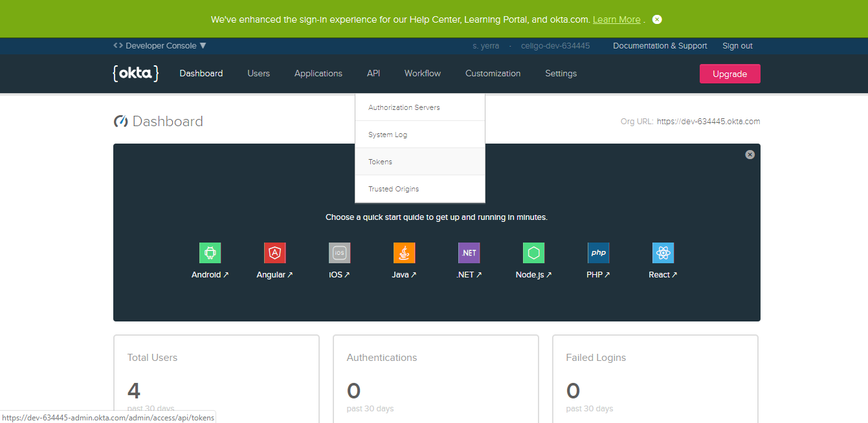Click the iOS quick start icon

pyautogui.click(x=339, y=253)
